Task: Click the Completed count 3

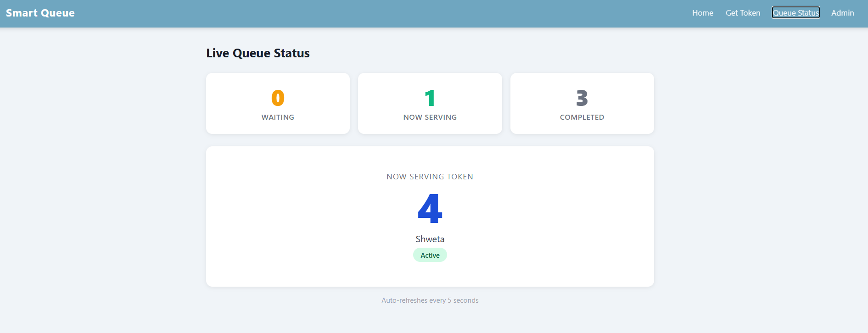Action: coord(582,98)
